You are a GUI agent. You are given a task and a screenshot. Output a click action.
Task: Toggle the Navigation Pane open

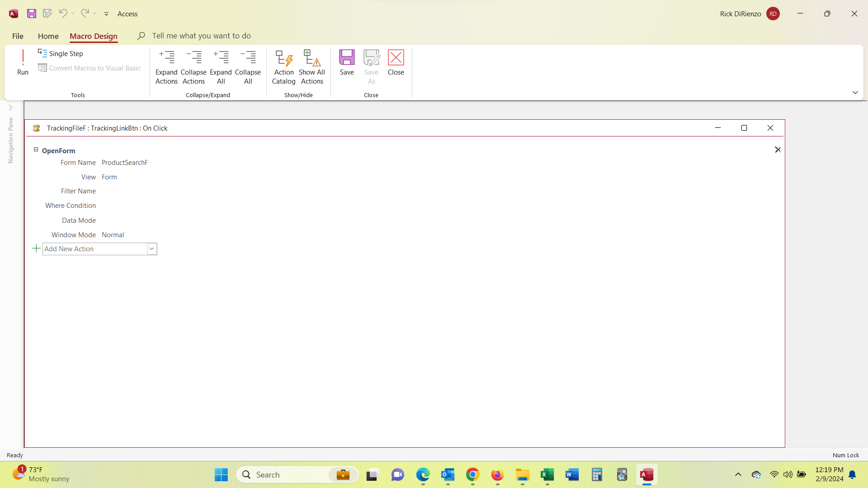(x=10, y=108)
